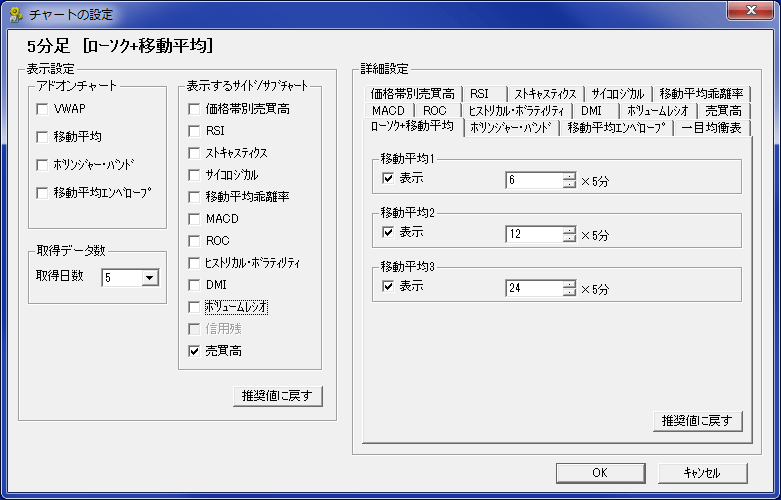Enable the VWAP add-on chart checkbox

(x=43, y=108)
